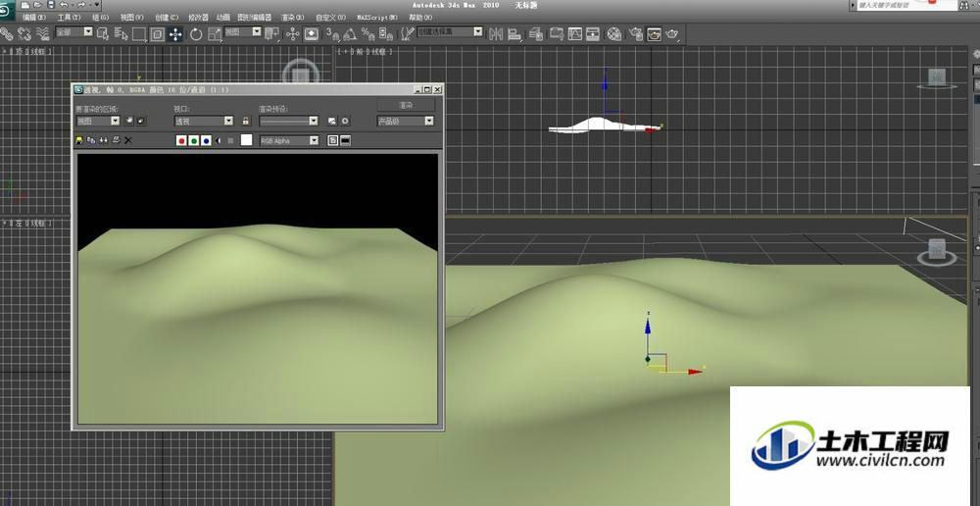Screen dimensions: 980x506
Task: Click the Render Production teapot icon
Action: tap(672, 33)
